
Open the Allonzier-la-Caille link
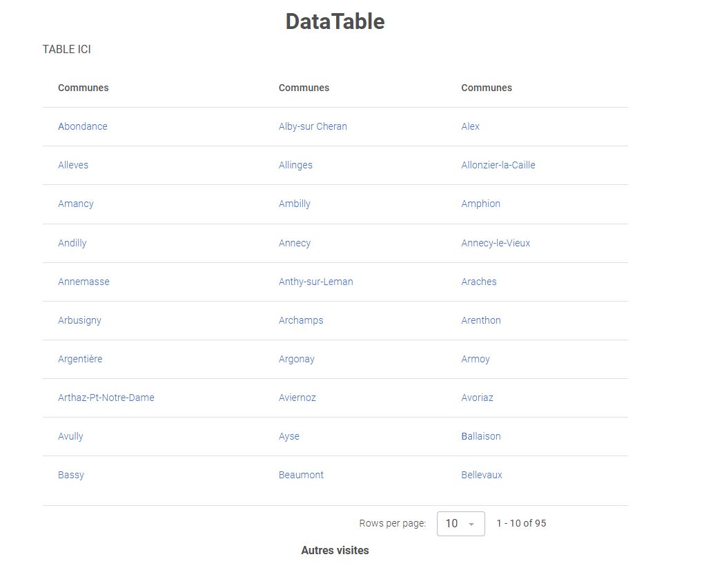(x=498, y=165)
